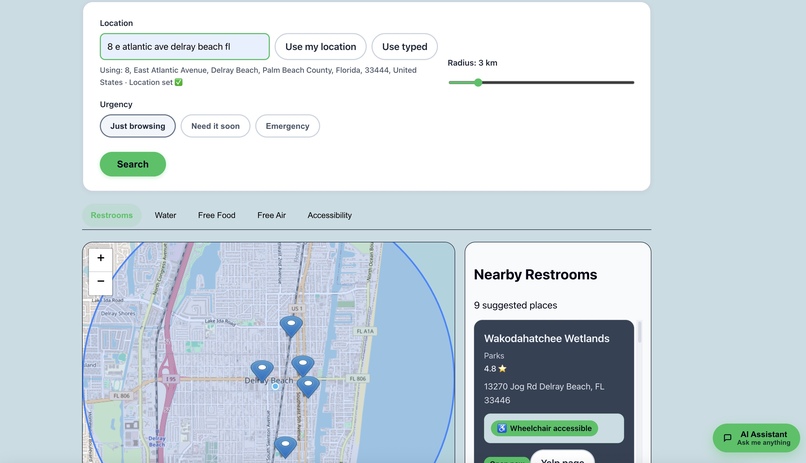Select the Need it soon urgency option
Viewport: 806px width, 463px height.
(215, 126)
